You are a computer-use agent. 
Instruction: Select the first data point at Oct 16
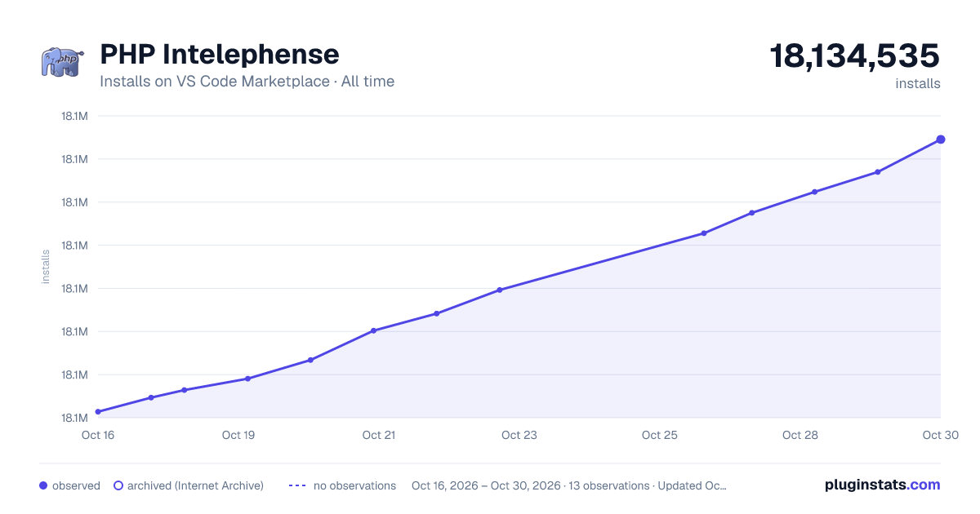point(98,412)
